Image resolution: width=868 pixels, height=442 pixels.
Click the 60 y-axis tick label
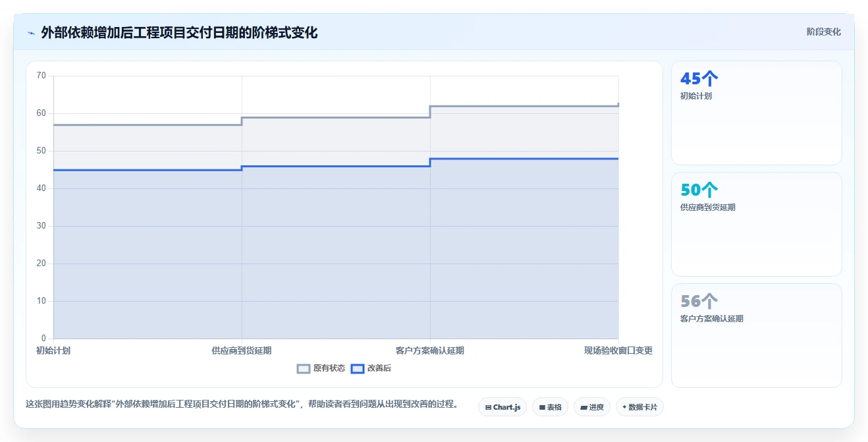pos(41,113)
